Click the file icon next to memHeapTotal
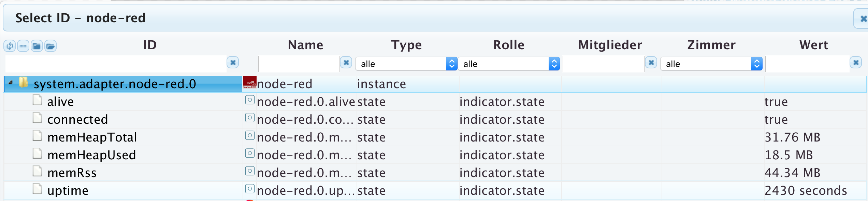 tap(37, 136)
